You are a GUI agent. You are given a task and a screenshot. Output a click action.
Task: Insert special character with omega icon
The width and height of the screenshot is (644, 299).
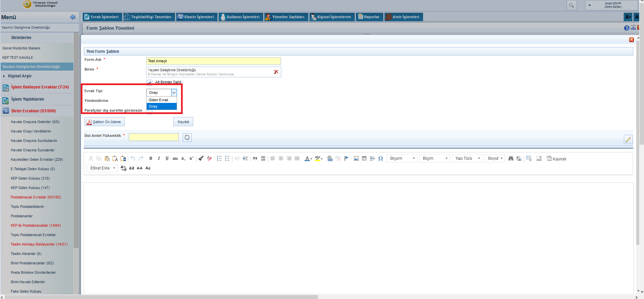tap(381, 158)
